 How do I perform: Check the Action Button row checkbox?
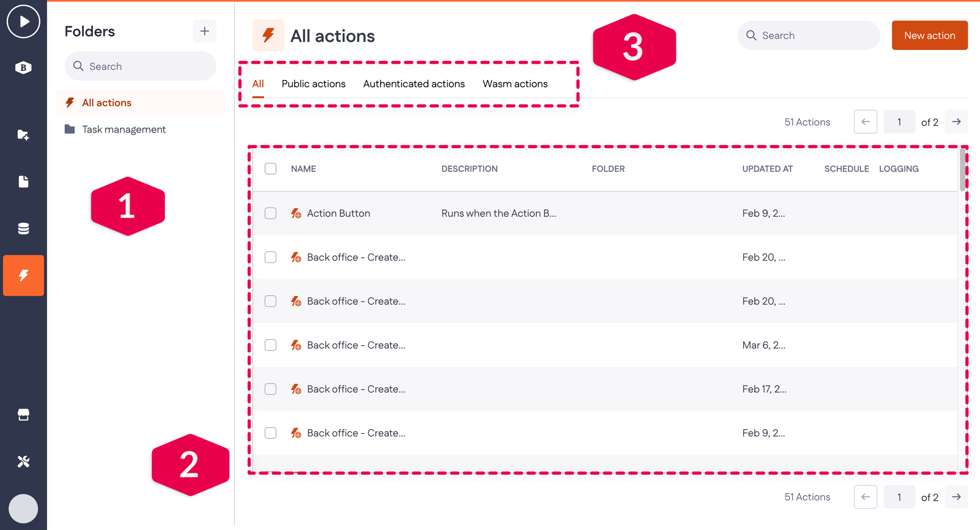coord(271,213)
